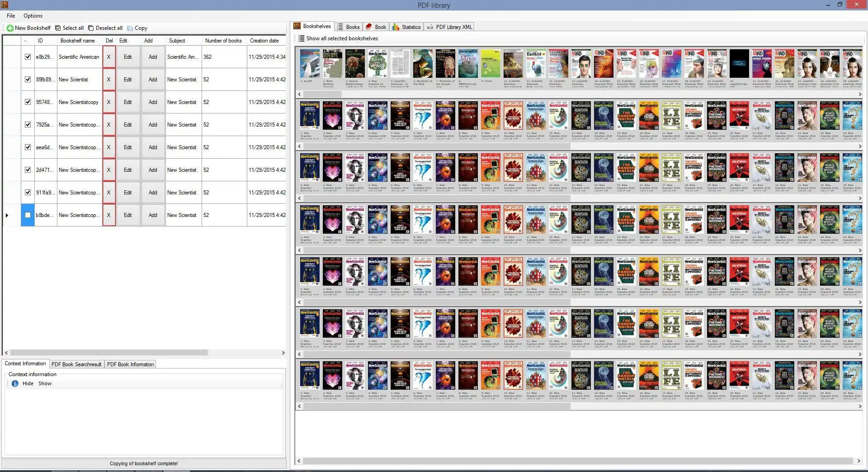The image size is (868, 472).
Task: Toggle the checkbox for bookshelf 2d471
Action: [28, 170]
